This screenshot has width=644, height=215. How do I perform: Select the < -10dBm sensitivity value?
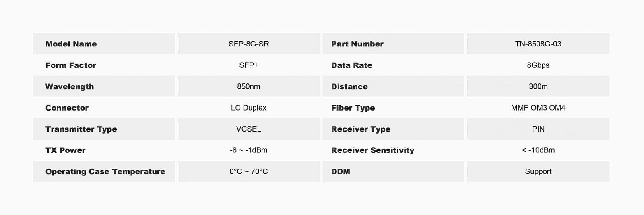click(538, 150)
